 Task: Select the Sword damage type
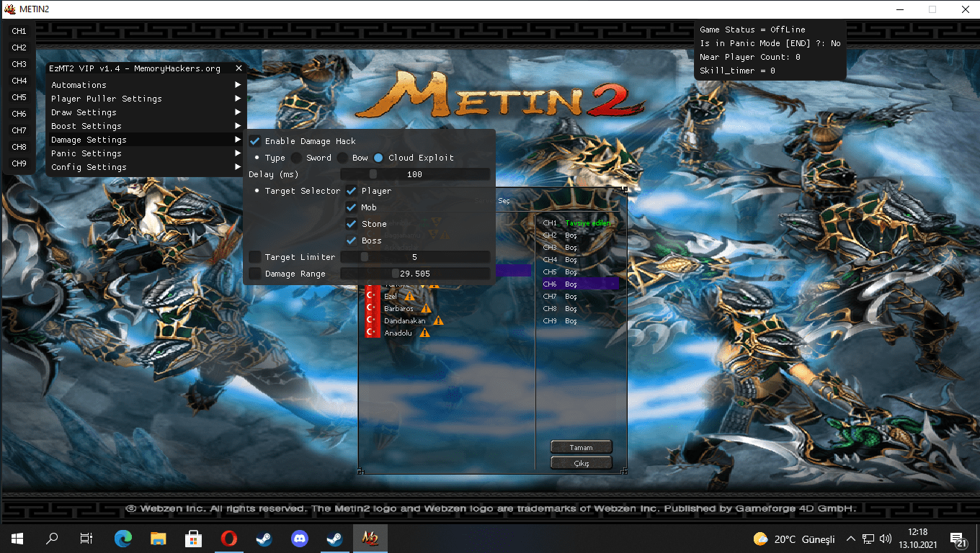click(296, 158)
